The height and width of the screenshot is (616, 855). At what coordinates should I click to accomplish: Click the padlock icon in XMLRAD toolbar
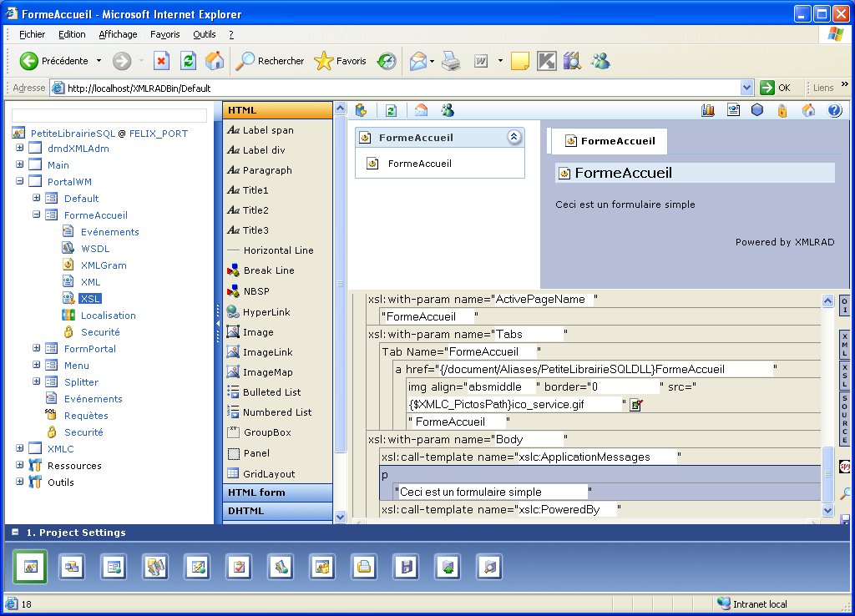(782, 110)
